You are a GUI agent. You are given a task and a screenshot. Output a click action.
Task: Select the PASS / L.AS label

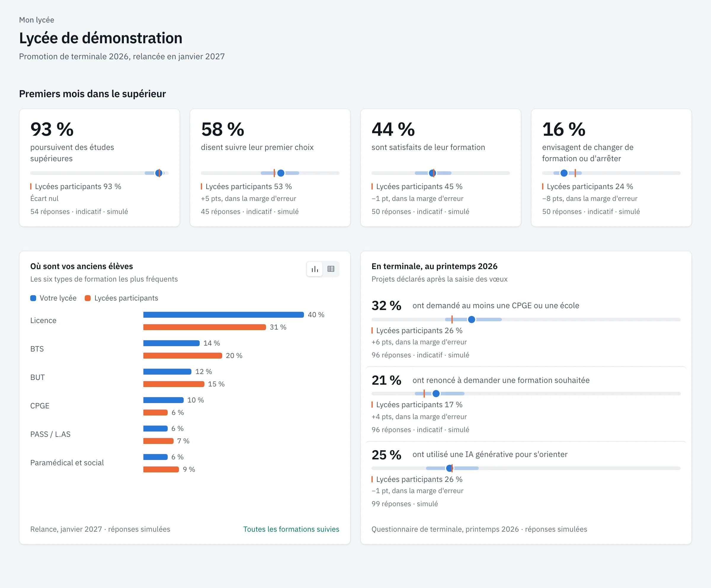tap(50, 434)
